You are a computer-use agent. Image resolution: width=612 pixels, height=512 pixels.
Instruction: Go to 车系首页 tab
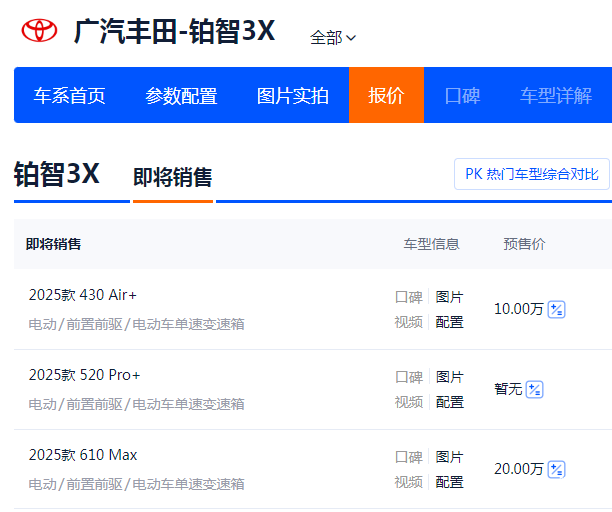(x=69, y=96)
